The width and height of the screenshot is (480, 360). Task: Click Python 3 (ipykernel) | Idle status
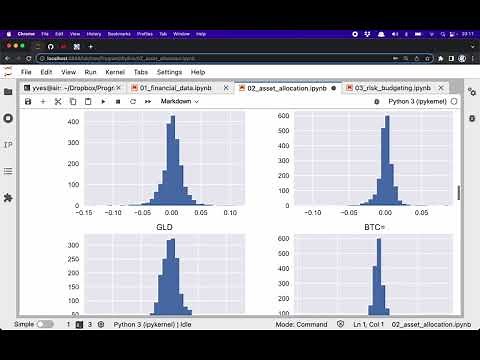tap(152, 324)
